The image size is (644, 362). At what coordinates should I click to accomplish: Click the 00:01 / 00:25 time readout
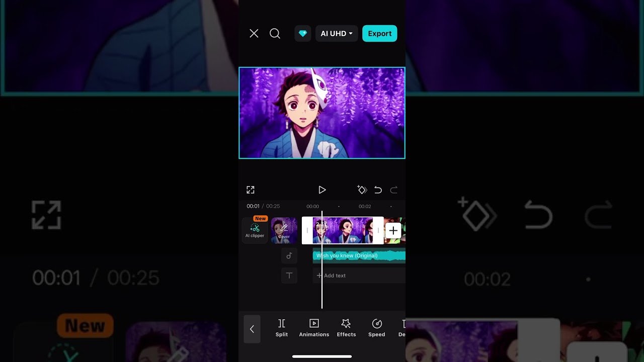pos(263,206)
